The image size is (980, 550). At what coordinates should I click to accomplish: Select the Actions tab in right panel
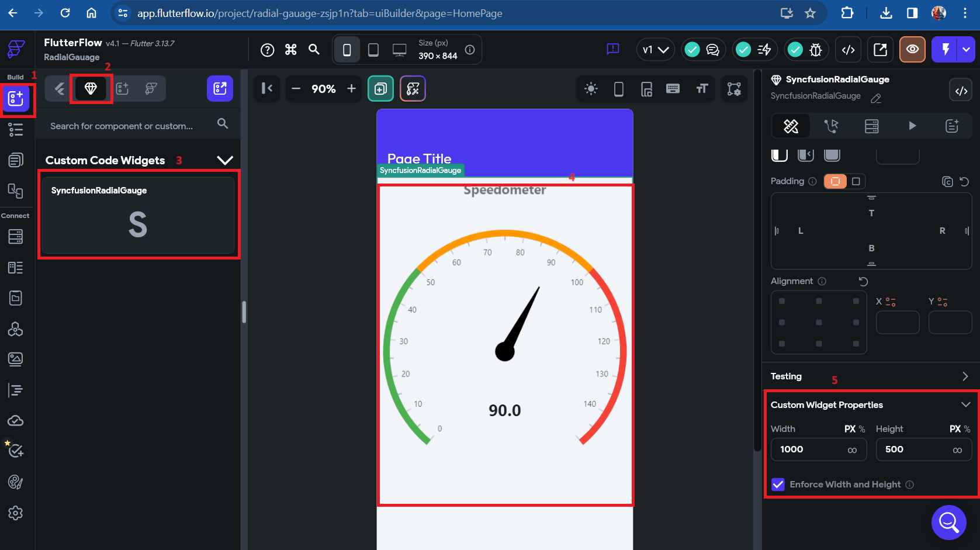tap(831, 126)
